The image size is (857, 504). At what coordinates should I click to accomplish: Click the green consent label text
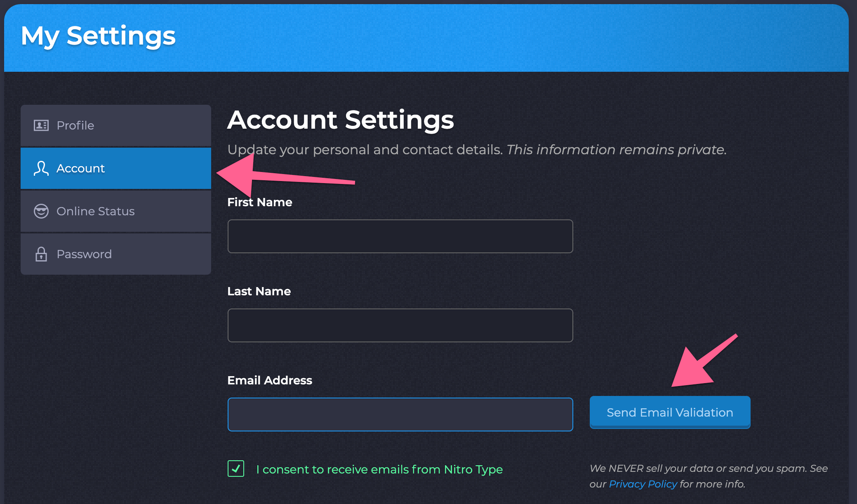379,469
